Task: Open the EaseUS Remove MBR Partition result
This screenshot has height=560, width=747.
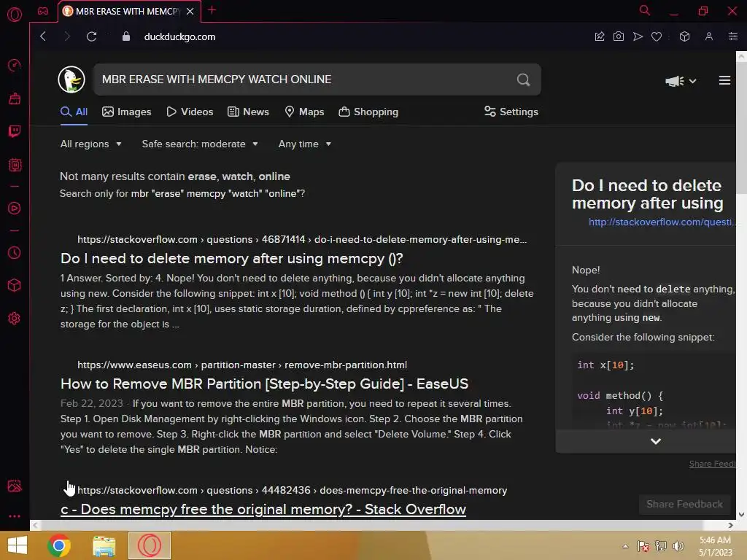Action: point(264,384)
